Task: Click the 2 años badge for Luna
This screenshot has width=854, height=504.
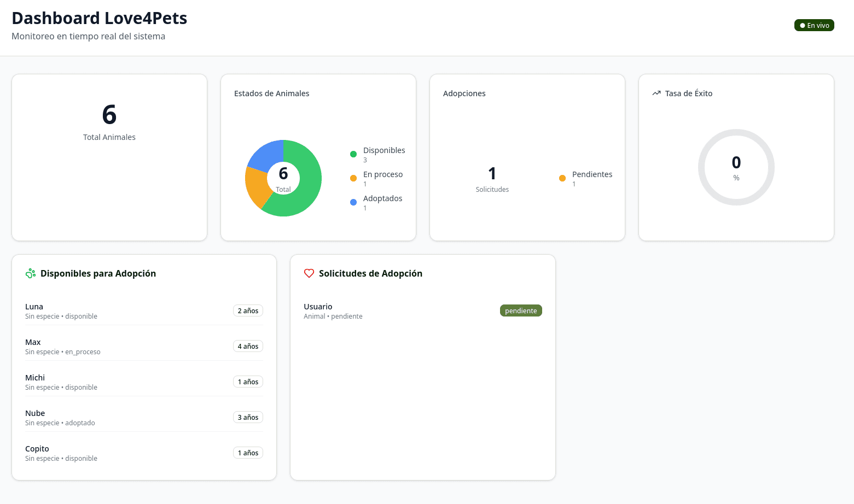Action: click(x=248, y=310)
